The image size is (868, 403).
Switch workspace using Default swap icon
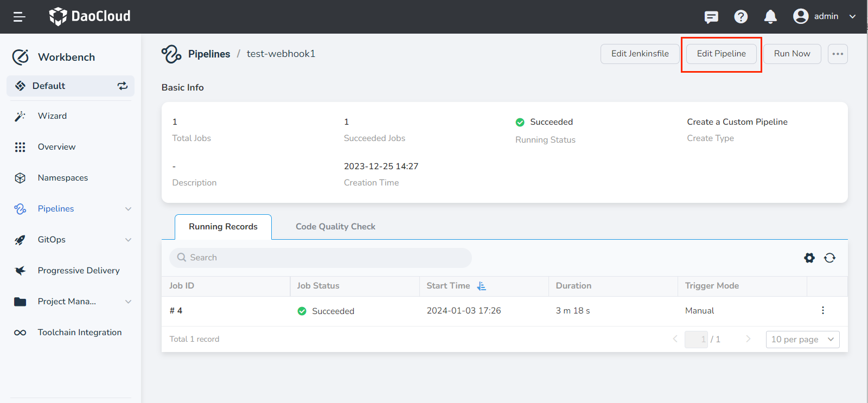coord(123,86)
